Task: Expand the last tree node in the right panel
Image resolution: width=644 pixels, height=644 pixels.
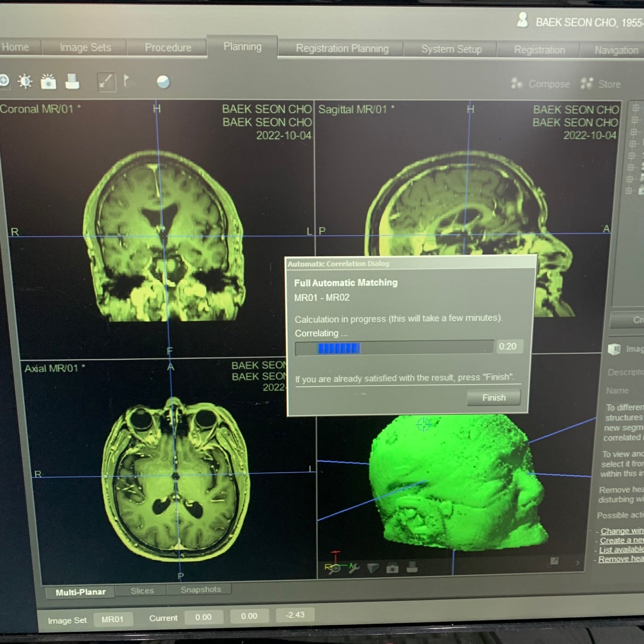Action: click(x=629, y=191)
